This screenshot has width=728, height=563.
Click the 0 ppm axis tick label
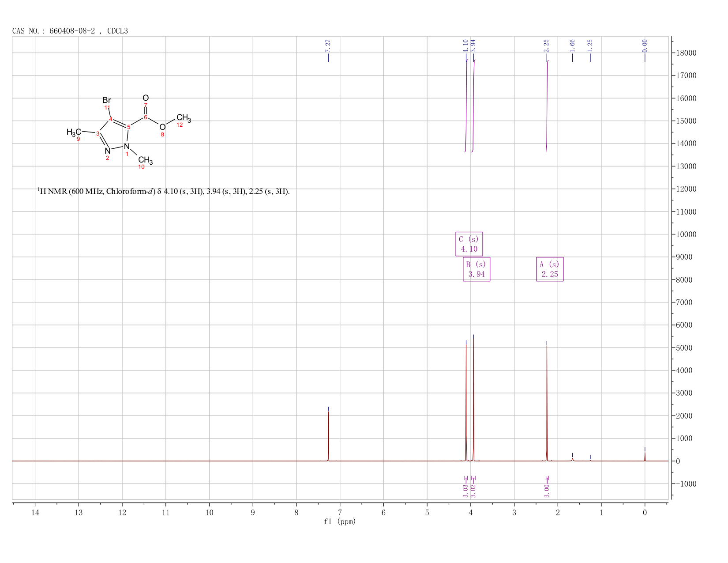click(x=645, y=513)
